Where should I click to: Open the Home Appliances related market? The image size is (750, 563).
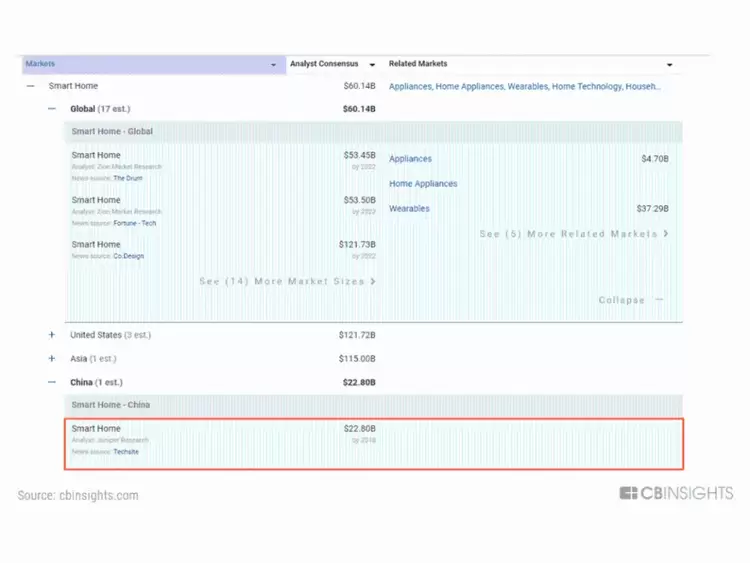pyautogui.click(x=423, y=184)
